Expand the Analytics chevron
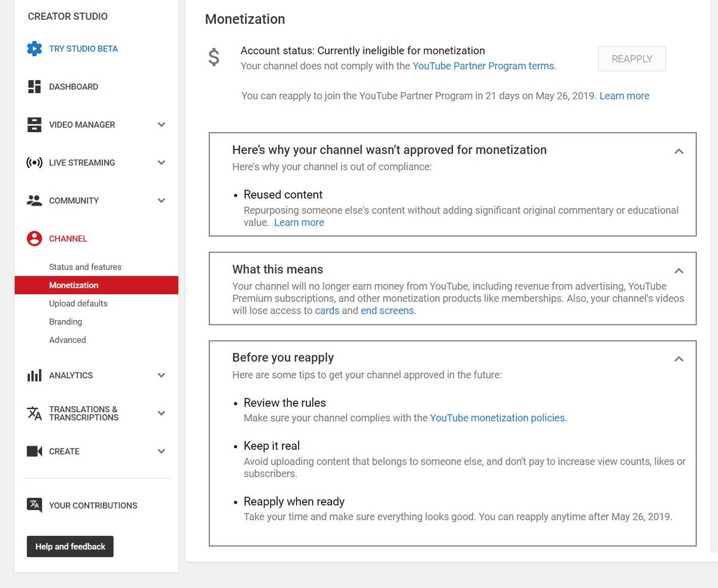The width and height of the screenshot is (718, 588). click(162, 375)
